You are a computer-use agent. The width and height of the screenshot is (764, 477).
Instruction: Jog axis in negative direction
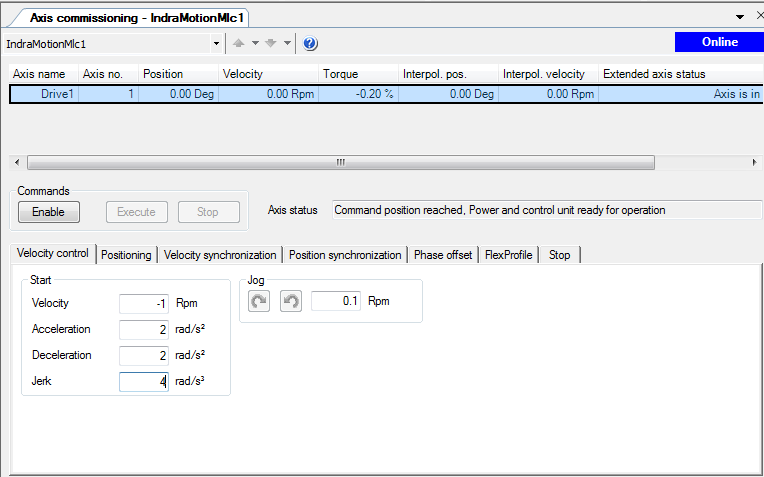(x=291, y=301)
